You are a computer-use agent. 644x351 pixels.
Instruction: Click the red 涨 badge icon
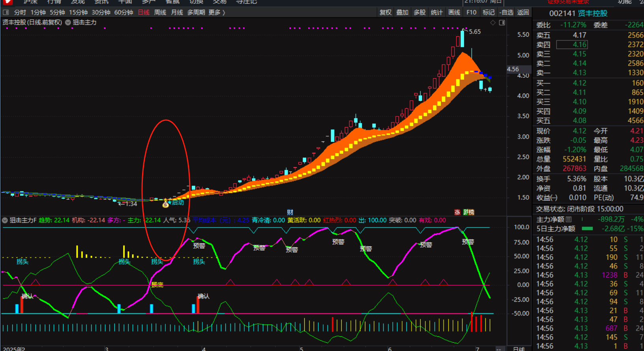coord(457,212)
